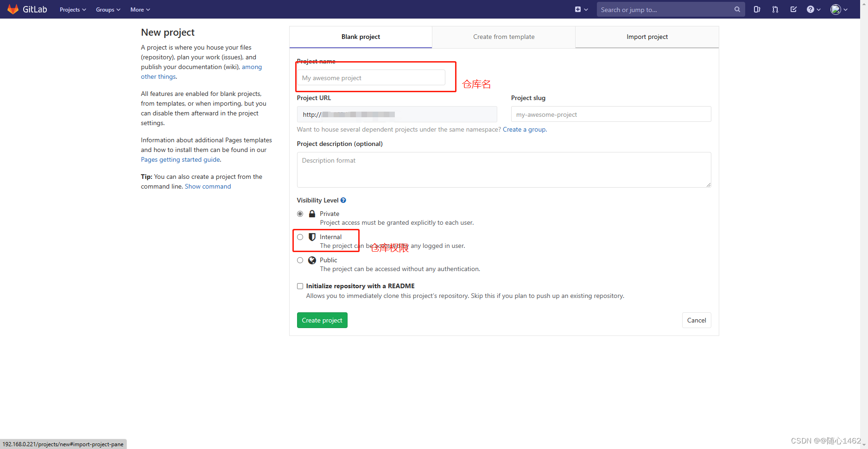Viewport: 868px width, 449px height.
Task: Switch to the Create from template tab
Action: coord(503,37)
